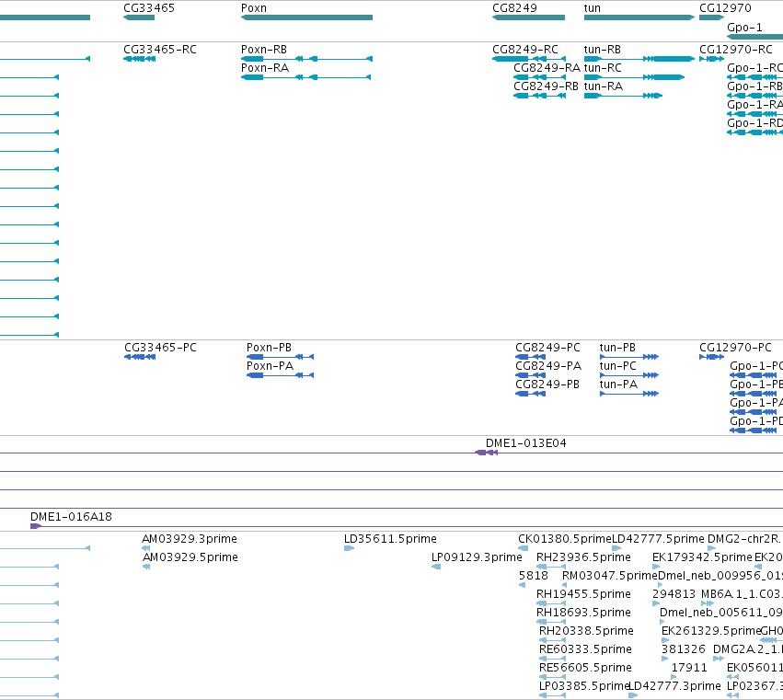Click the RH23936.5prime EST feature
The height and width of the screenshot is (700, 783).
tap(551, 567)
